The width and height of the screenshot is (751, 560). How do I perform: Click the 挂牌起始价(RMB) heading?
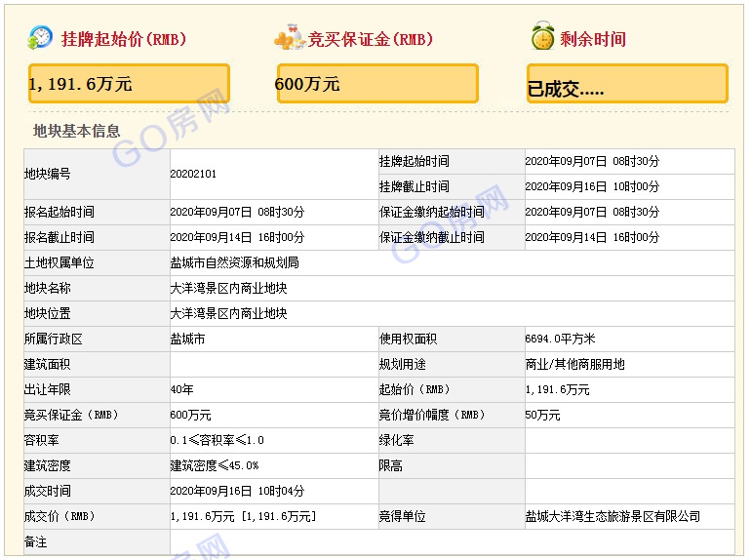123,39
